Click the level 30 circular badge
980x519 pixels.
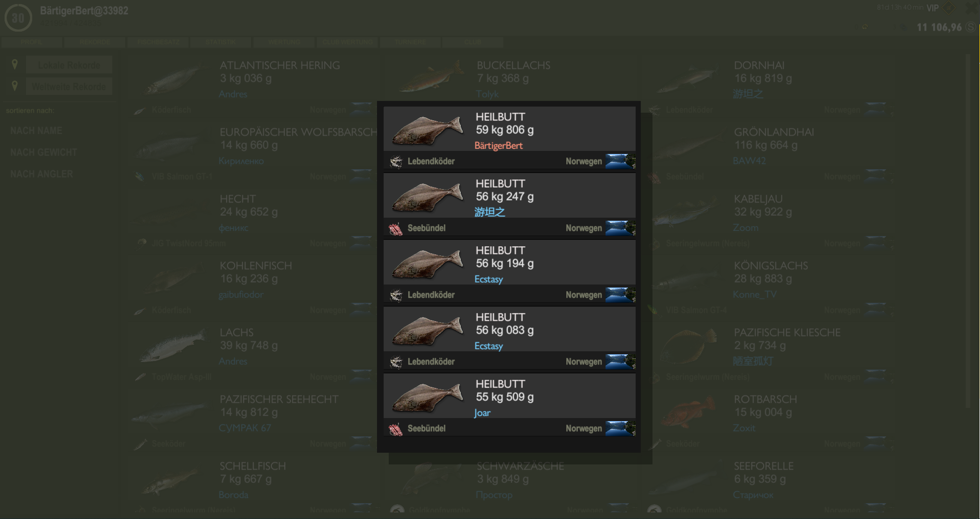coord(18,18)
